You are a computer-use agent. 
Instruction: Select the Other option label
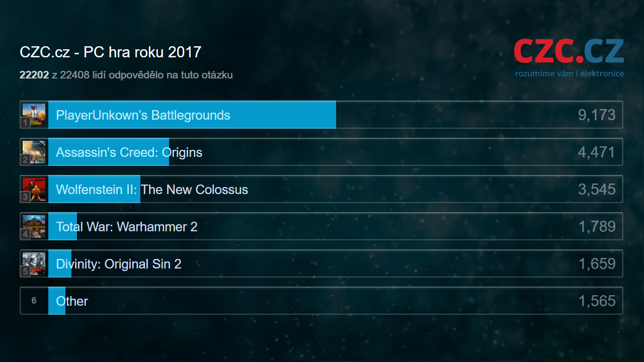tap(72, 301)
